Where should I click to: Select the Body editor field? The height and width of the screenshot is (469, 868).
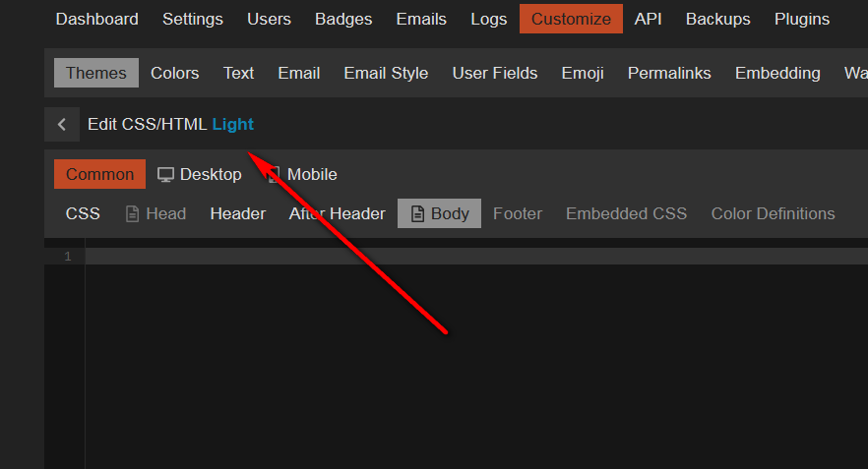440,213
